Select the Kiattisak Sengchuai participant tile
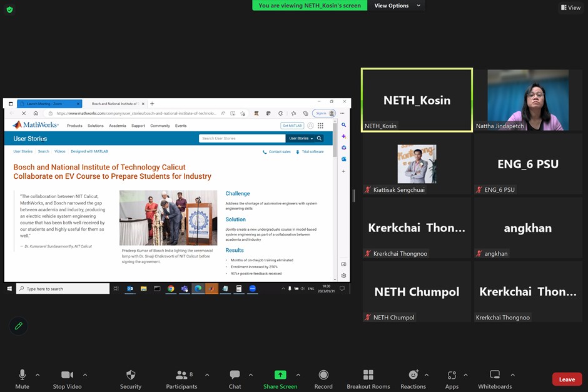Viewport: 588px width, 392px height. point(417,164)
